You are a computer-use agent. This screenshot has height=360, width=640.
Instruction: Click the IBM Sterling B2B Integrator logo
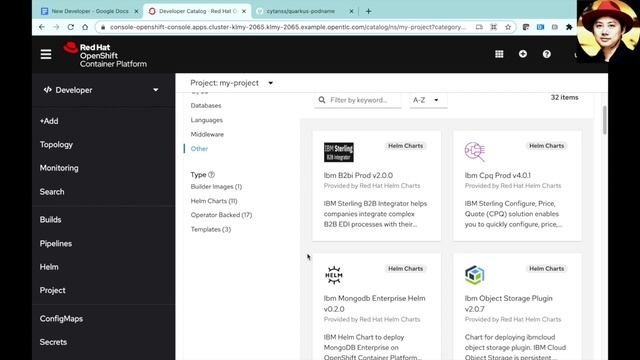[x=339, y=152]
